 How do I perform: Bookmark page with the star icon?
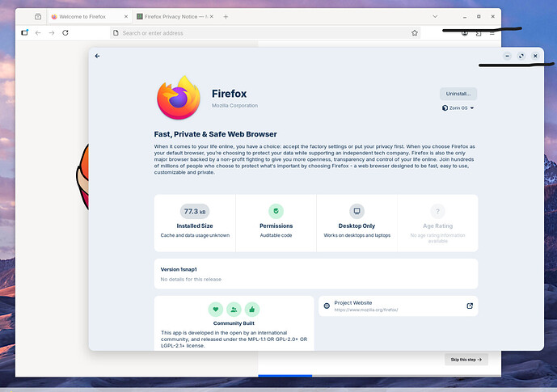[x=415, y=33]
